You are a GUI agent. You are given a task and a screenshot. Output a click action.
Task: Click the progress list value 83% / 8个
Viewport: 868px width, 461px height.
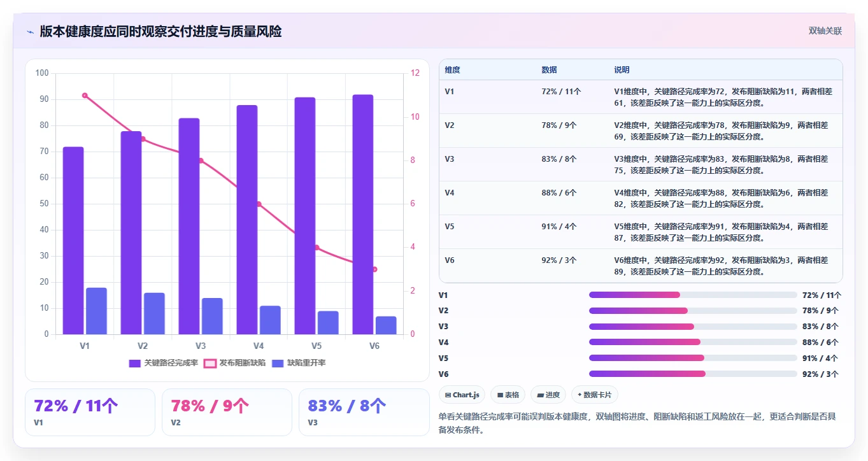pos(820,327)
